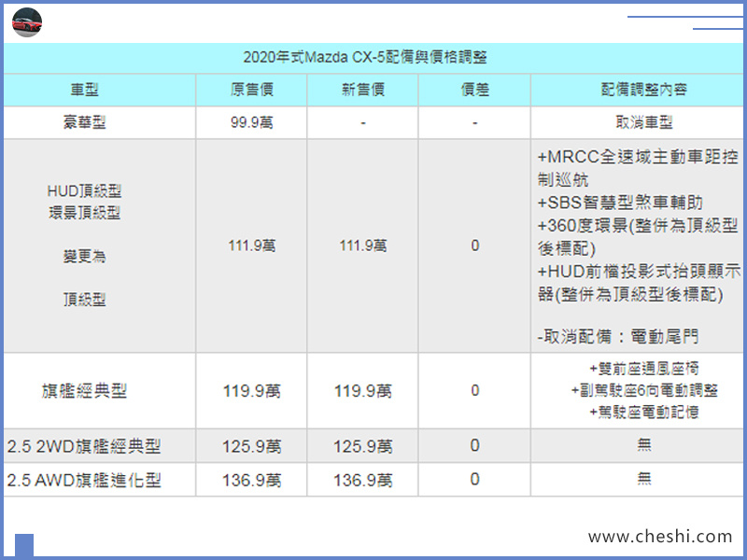Click the round car avatar thumbnail
747x560 pixels.
click(x=27, y=22)
